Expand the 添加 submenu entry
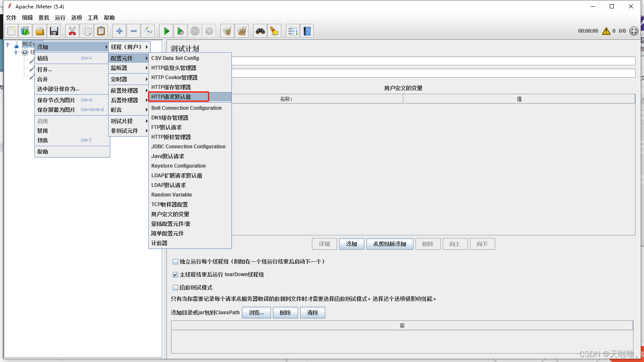Image resolution: width=644 pixels, height=362 pixels. click(x=72, y=47)
